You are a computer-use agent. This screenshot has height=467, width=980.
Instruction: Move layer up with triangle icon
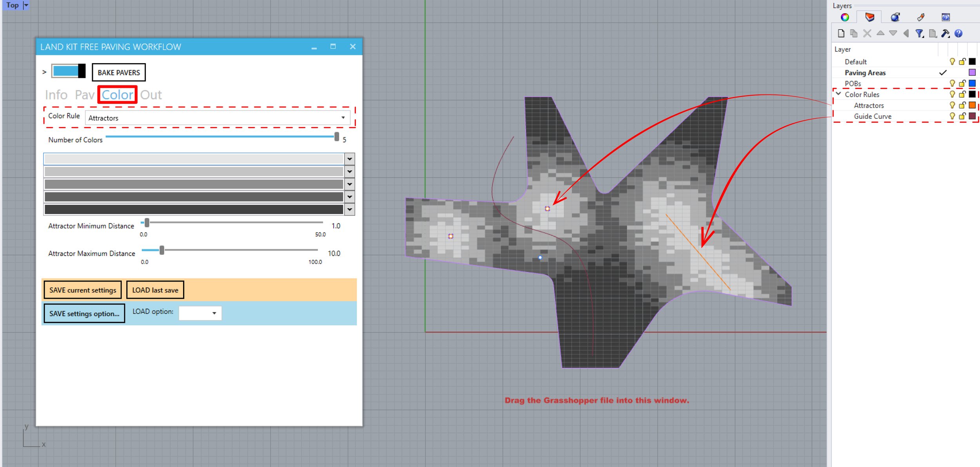tap(880, 33)
